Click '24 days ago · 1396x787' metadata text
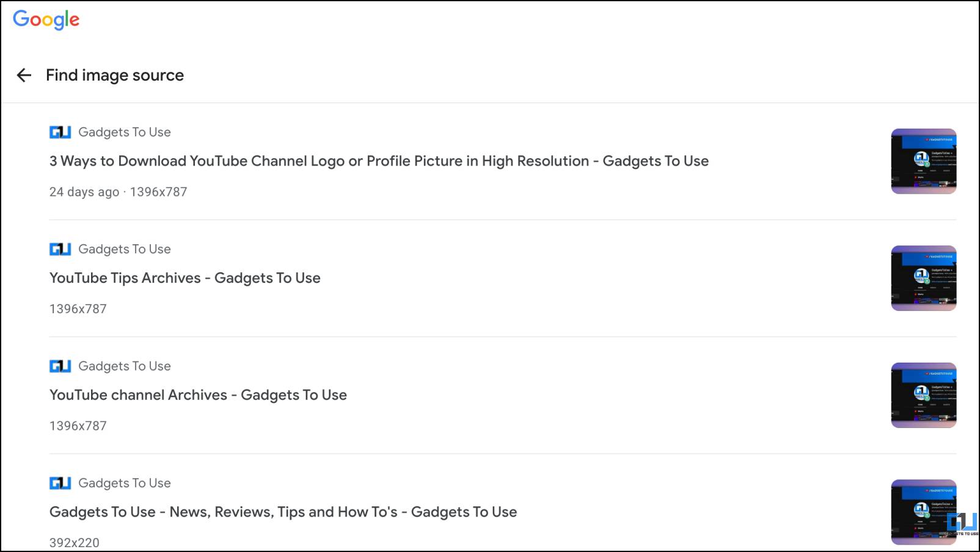The image size is (980, 552). 119,192
